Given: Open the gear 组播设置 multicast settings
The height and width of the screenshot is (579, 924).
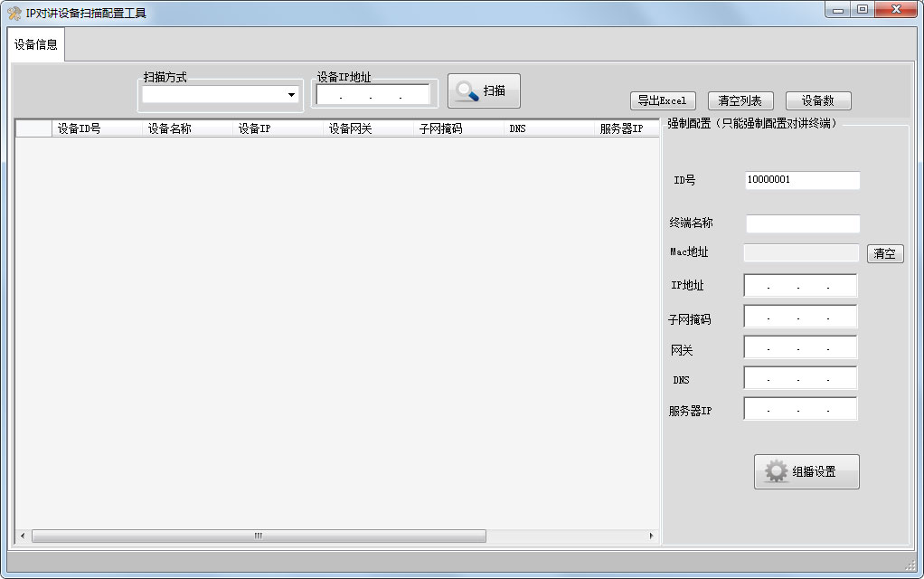Looking at the screenshot, I should tap(806, 471).
